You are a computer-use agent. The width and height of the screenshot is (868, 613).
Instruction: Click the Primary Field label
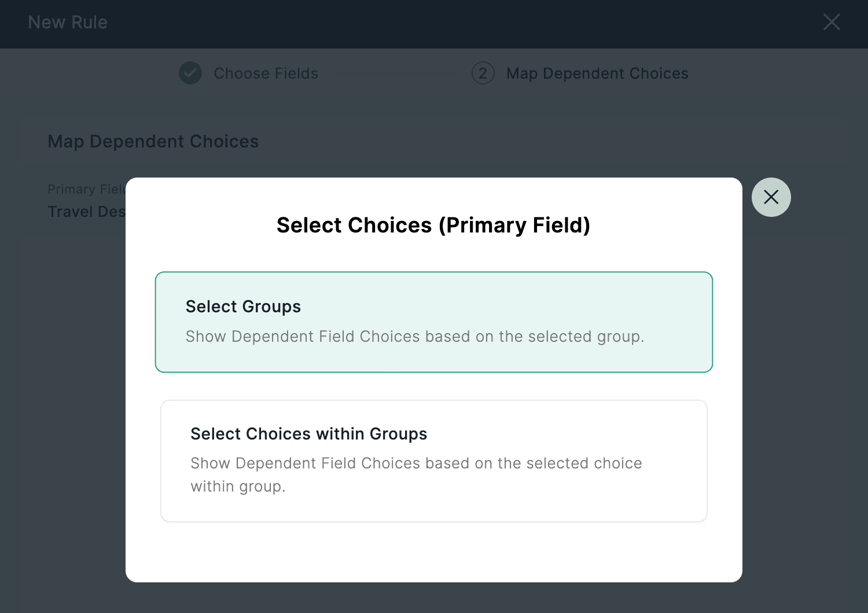[x=86, y=190]
